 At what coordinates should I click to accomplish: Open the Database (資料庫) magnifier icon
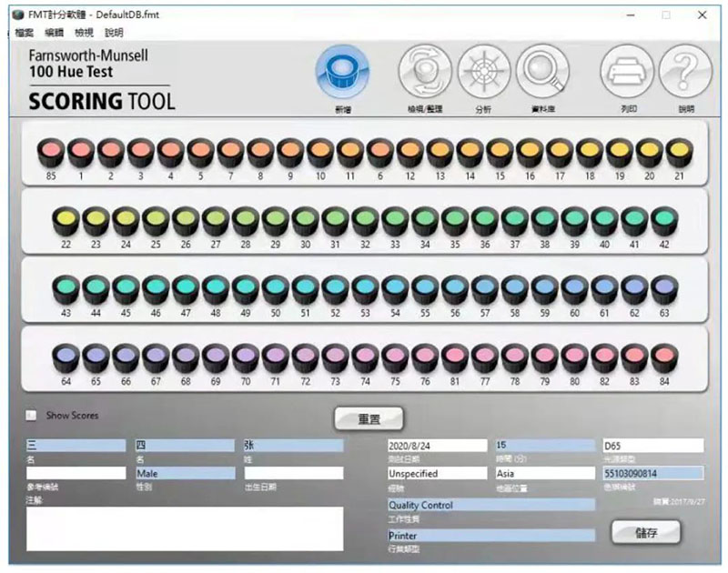coord(543,72)
